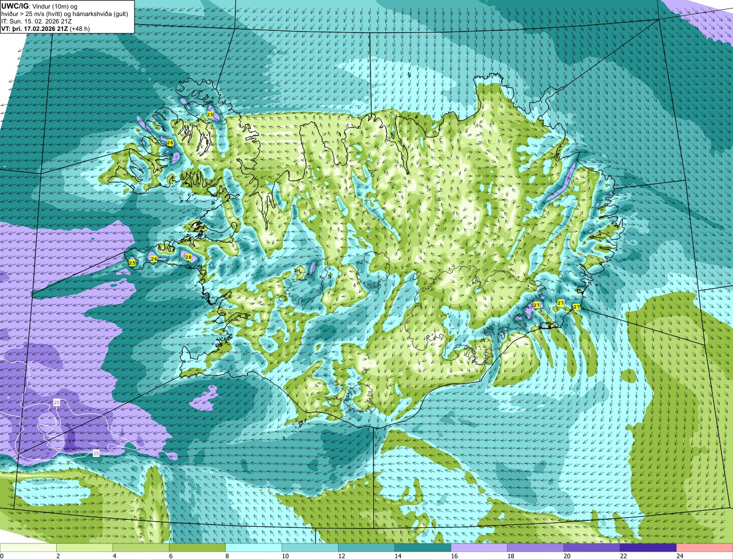The image size is (733, 560).
Task: Click the legend scale value 20
Action: (566, 556)
